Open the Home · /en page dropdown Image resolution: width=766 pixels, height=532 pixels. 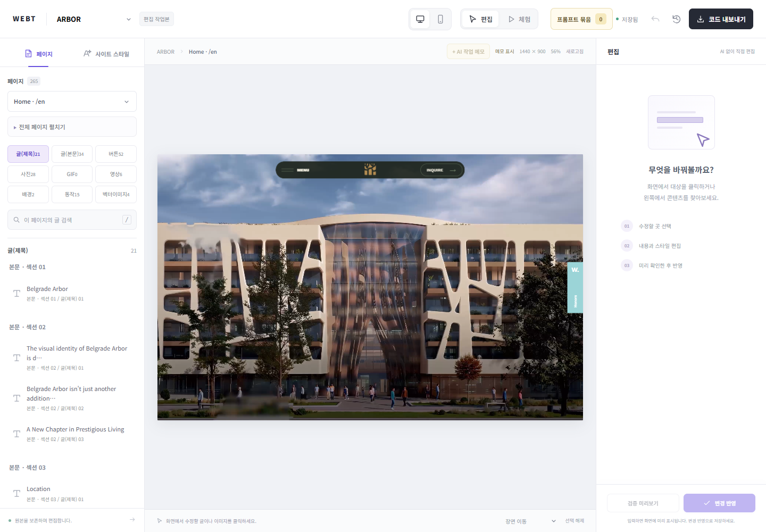(x=72, y=102)
